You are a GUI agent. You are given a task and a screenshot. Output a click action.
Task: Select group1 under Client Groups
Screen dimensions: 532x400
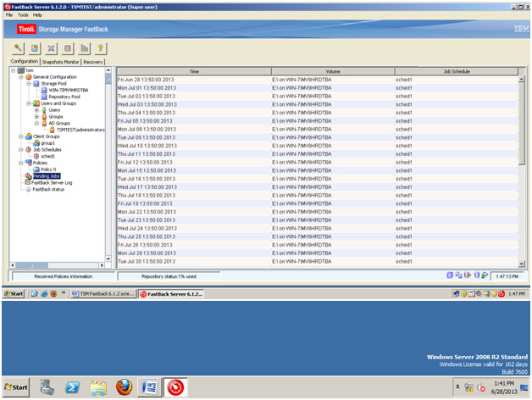[47, 143]
